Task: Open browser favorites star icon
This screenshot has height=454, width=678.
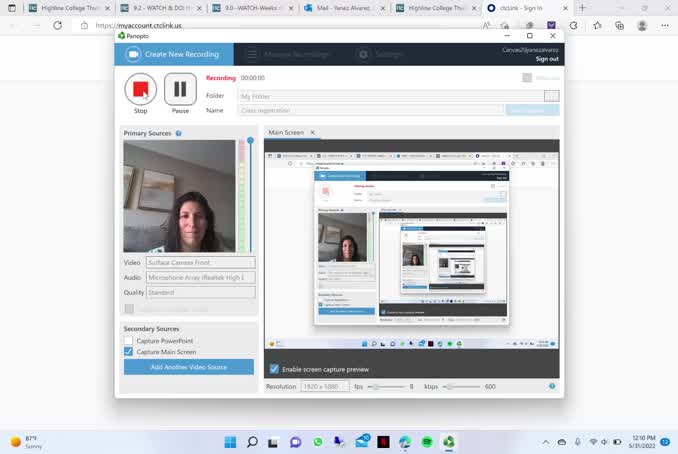Action: click(597, 26)
